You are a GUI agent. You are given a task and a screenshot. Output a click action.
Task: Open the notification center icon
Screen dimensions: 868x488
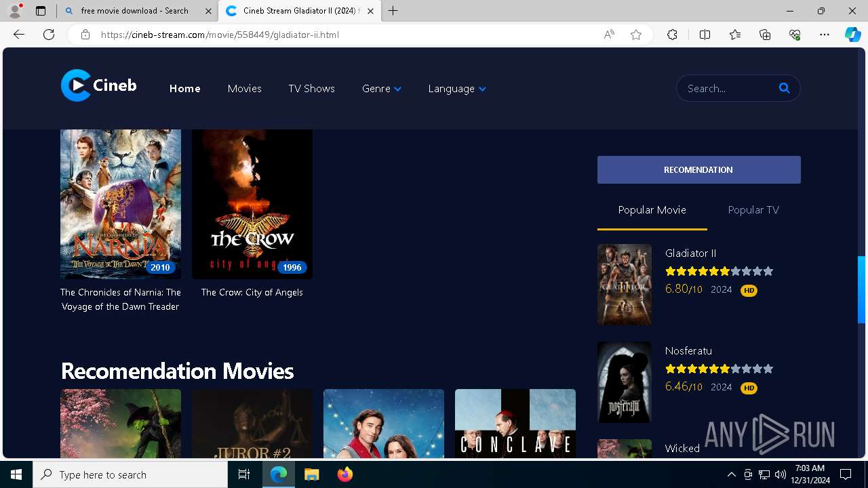pyautogui.click(x=846, y=474)
